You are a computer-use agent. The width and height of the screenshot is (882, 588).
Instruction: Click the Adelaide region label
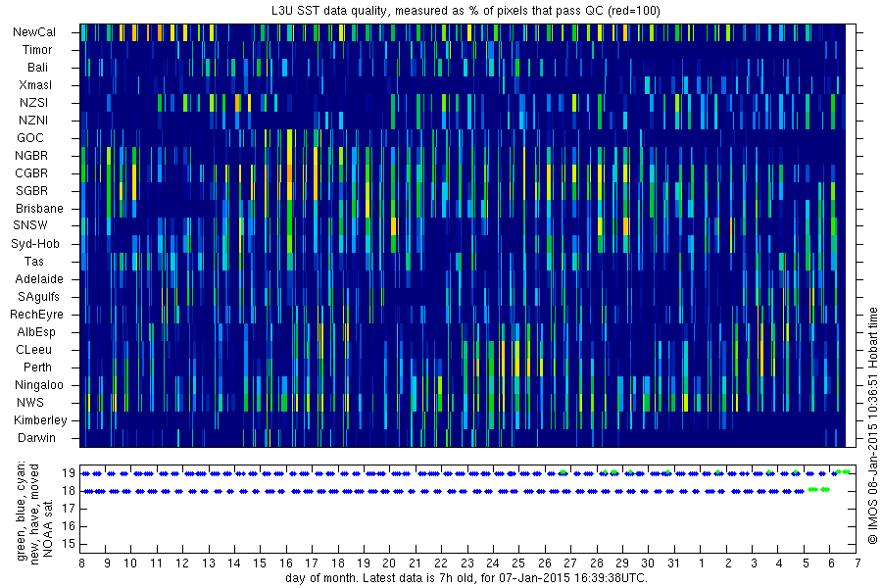pyautogui.click(x=39, y=278)
